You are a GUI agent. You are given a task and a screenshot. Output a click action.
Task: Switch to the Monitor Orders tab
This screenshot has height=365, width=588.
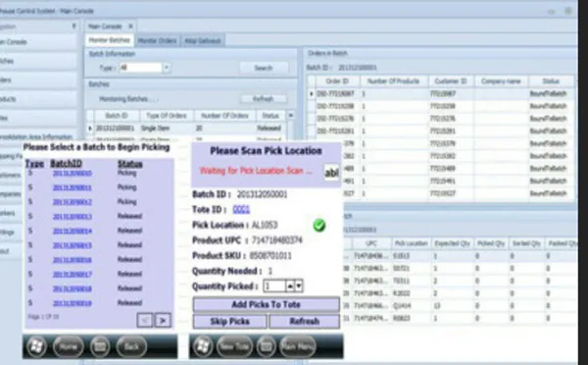tap(157, 40)
